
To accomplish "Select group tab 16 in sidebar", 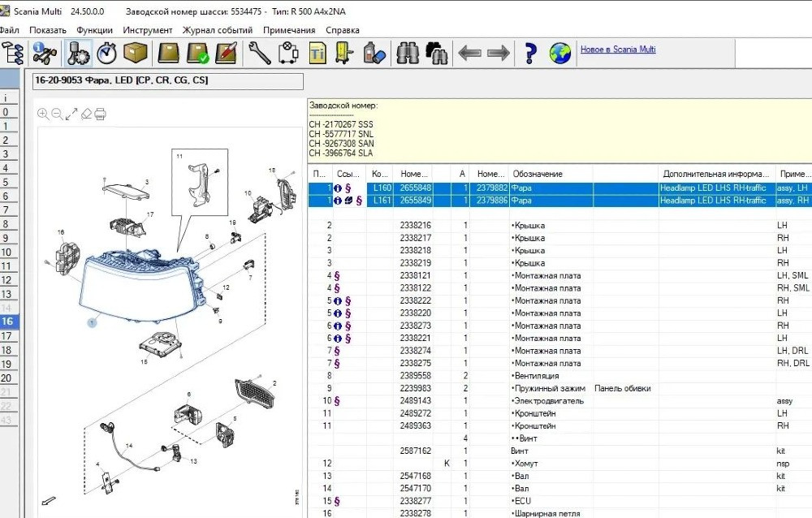I will coord(9,322).
